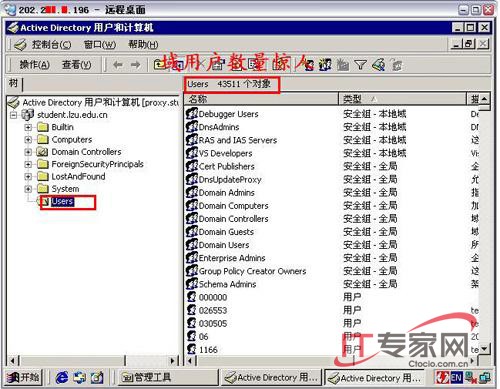Open the 控制台(C) menu
Viewport: 500px width, 389px height.
(52, 45)
